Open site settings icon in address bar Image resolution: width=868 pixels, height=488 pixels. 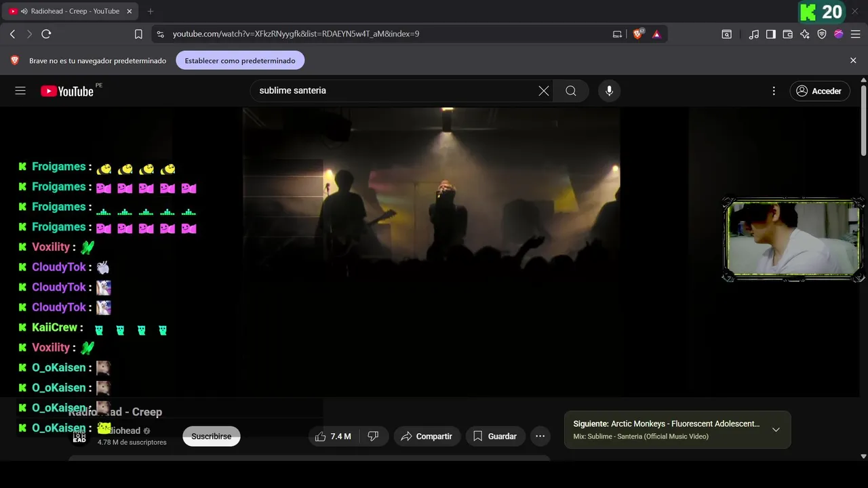160,34
